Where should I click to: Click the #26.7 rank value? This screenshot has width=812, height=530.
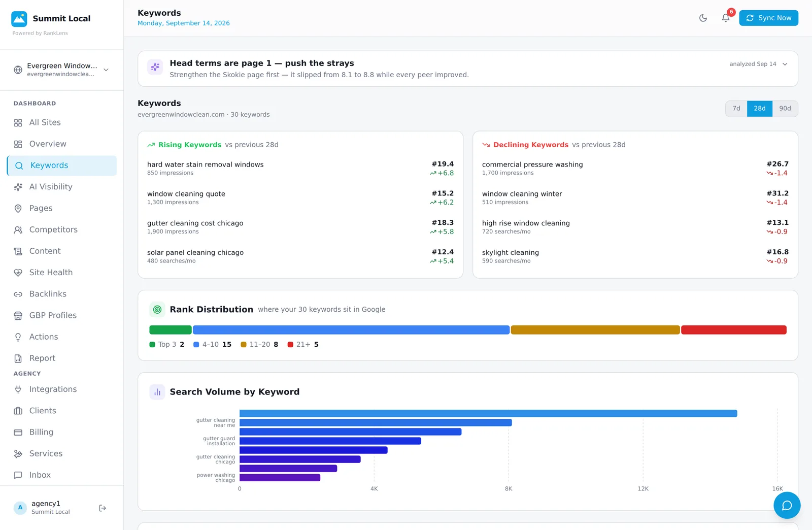(777, 164)
